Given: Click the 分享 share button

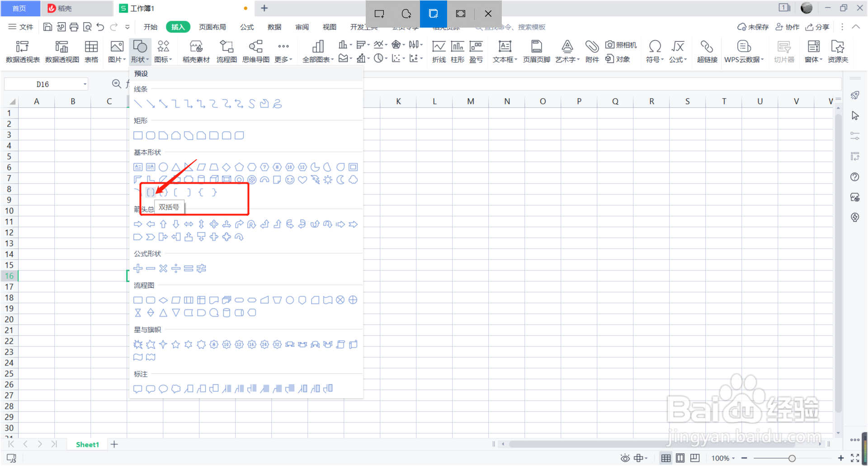Looking at the screenshot, I should 817,27.
